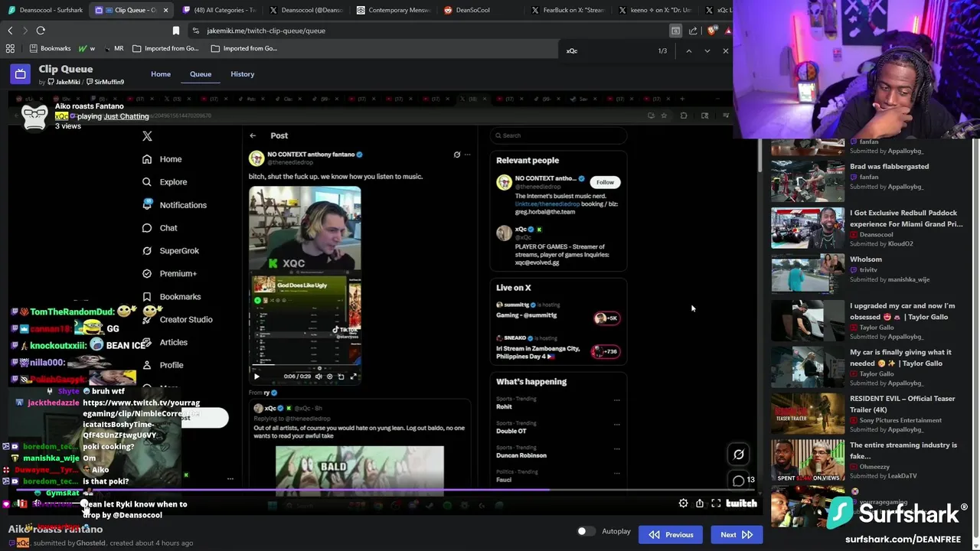Open the browser apps grid icon

10,48
